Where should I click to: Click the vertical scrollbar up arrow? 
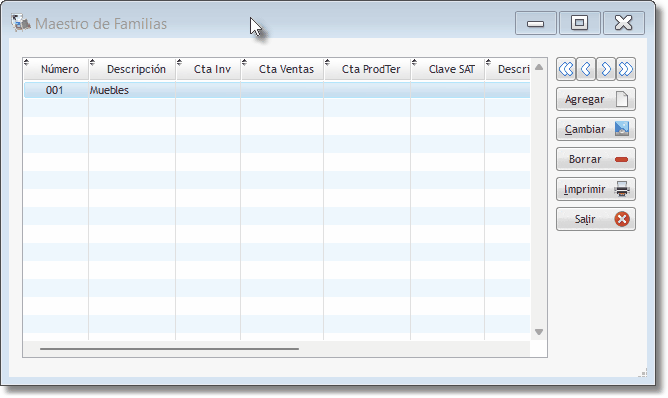[x=539, y=67]
